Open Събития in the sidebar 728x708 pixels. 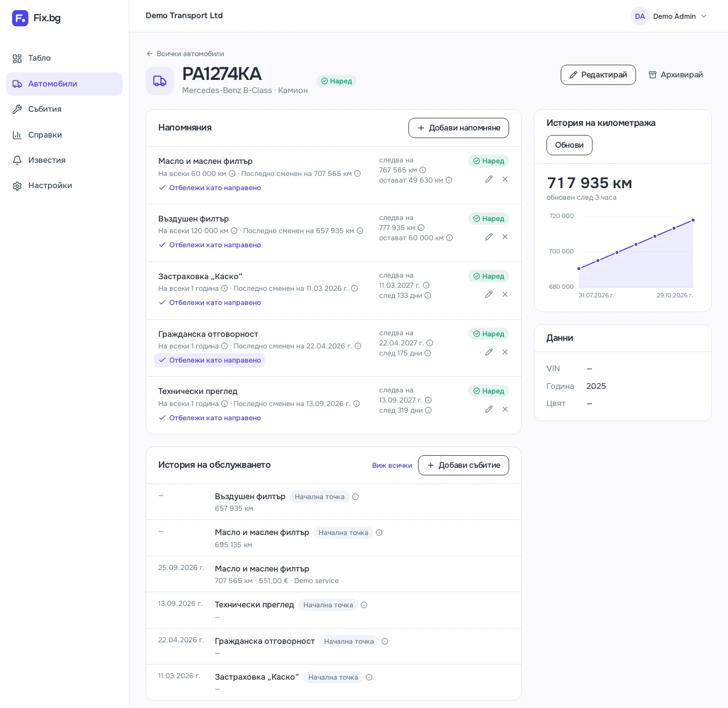(x=64, y=109)
